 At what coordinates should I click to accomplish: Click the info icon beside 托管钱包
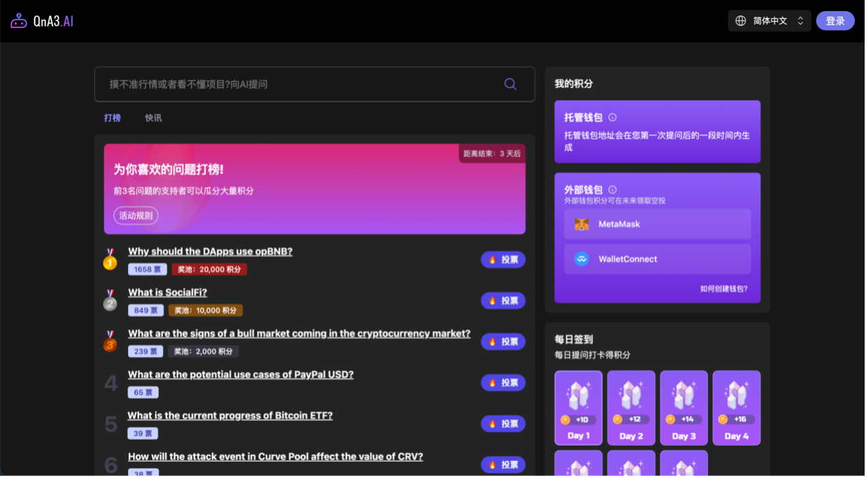[x=612, y=117]
